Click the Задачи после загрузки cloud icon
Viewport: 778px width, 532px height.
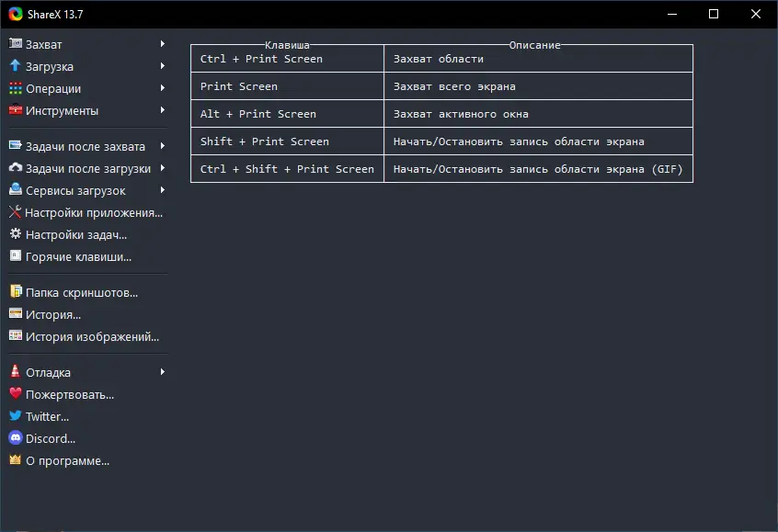tap(16, 167)
